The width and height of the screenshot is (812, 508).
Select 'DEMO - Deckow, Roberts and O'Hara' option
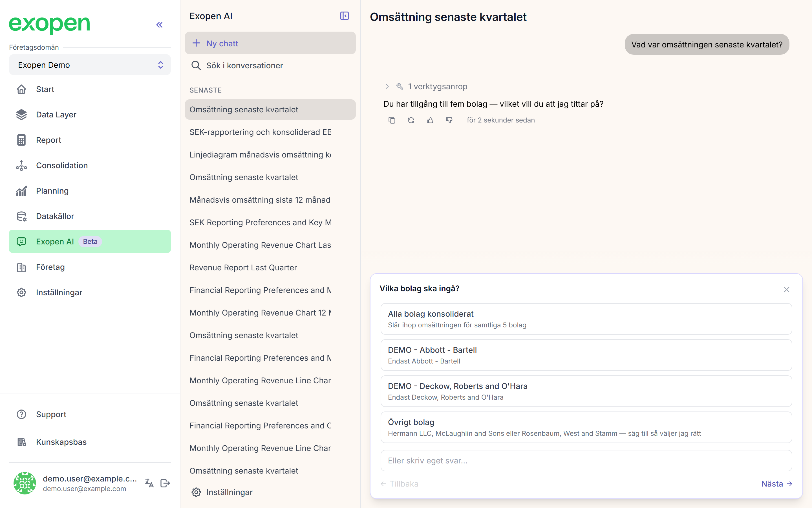pos(586,391)
